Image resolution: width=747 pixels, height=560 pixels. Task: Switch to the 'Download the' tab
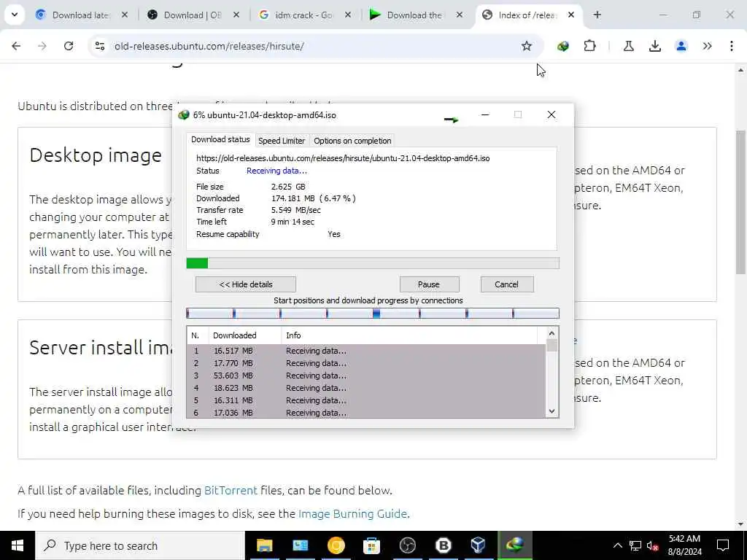point(414,15)
